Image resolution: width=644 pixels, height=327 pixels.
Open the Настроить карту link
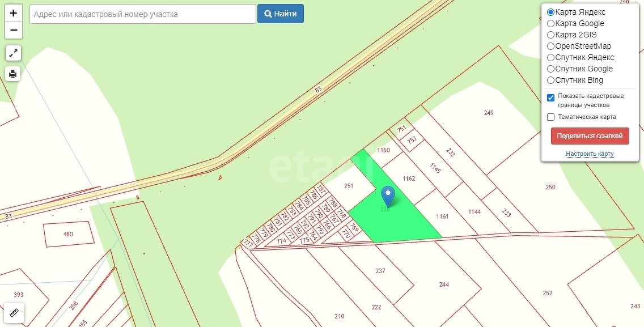tap(590, 154)
